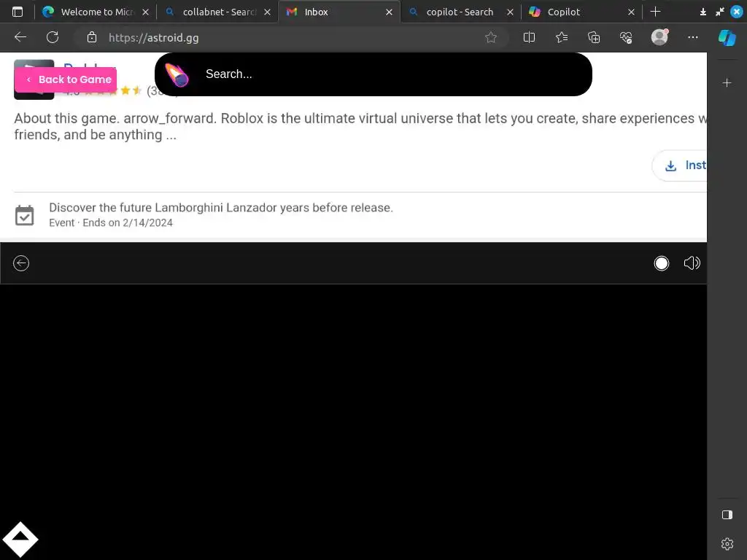Switch to the Copilot tab
The width and height of the screenshot is (747, 560).
582,12
